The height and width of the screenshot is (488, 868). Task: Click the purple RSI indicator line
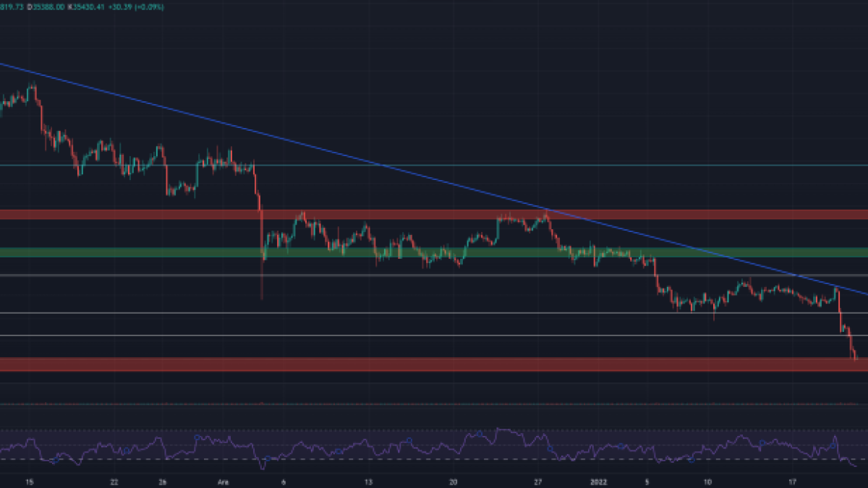click(x=498, y=432)
